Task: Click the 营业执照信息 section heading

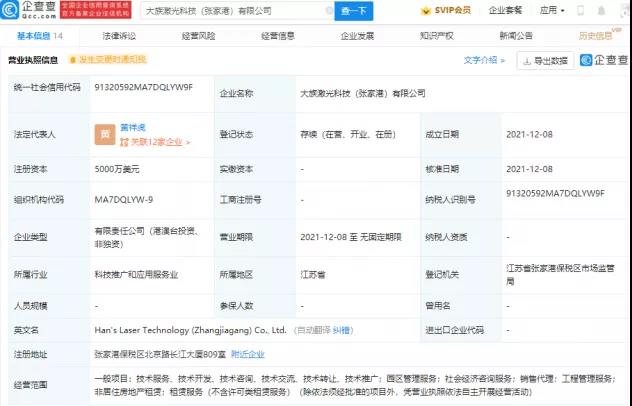Action: [x=33, y=60]
